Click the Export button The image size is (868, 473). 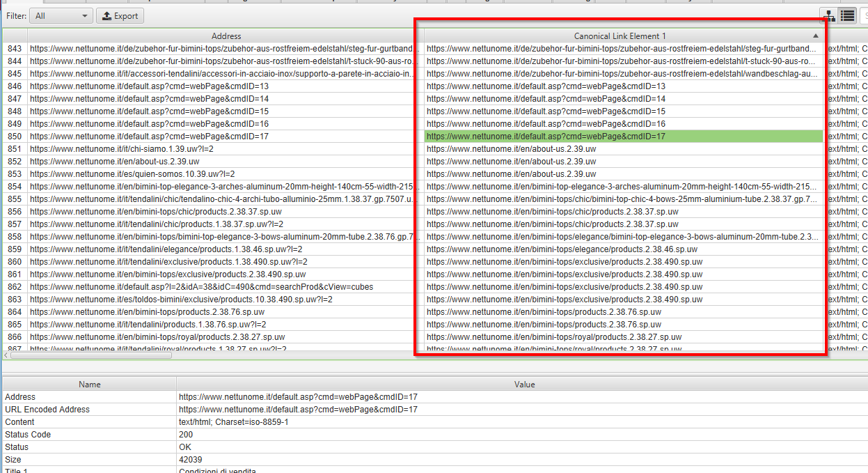click(120, 15)
